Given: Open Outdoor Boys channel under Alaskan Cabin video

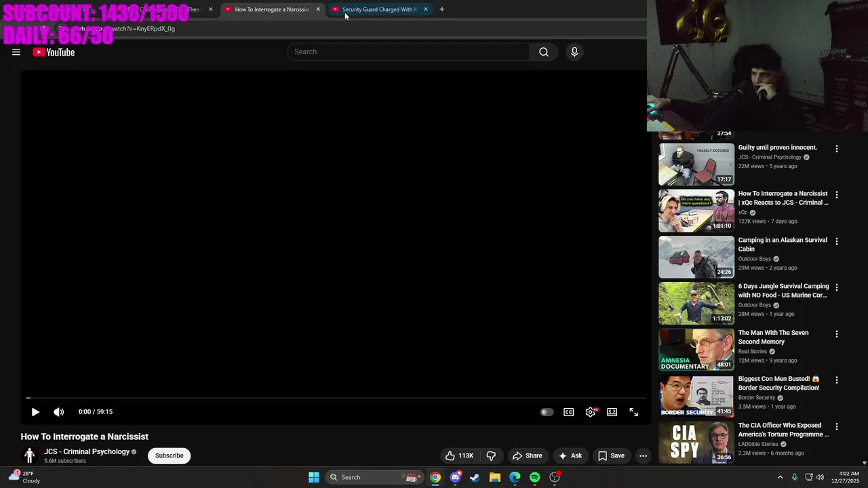Looking at the screenshot, I should point(755,259).
